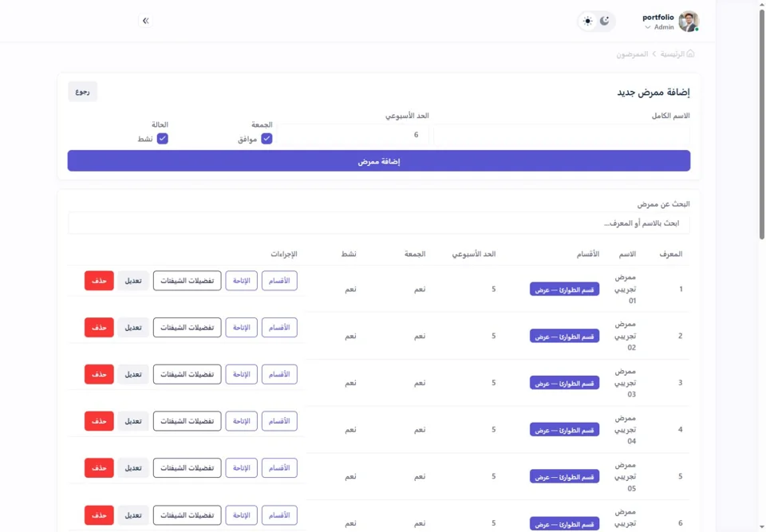Click the المعرف column header
The height and width of the screenshot is (532, 766).
(x=671, y=254)
